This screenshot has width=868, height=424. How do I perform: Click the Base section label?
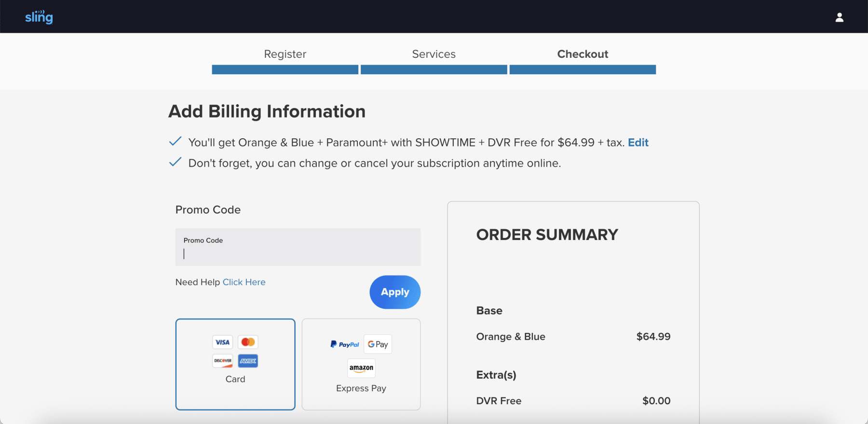[x=489, y=311]
